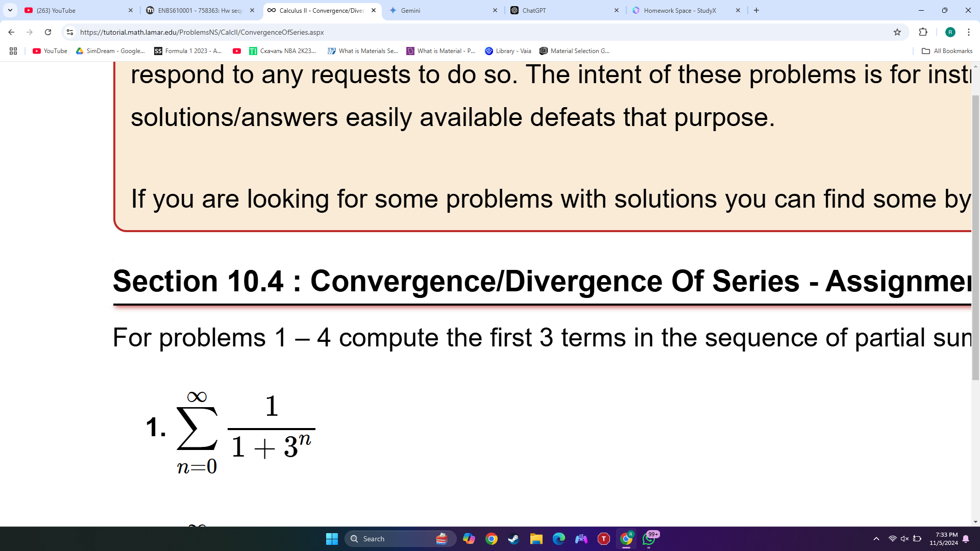Screen dimensions: 980x551
Task: Switch to Homework Space - StudyX tab
Action: [686, 10]
